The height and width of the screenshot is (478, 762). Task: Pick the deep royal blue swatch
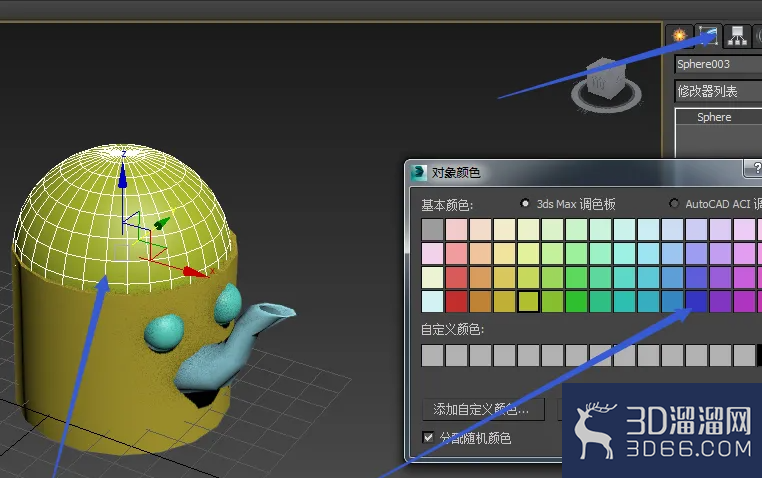point(696,301)
